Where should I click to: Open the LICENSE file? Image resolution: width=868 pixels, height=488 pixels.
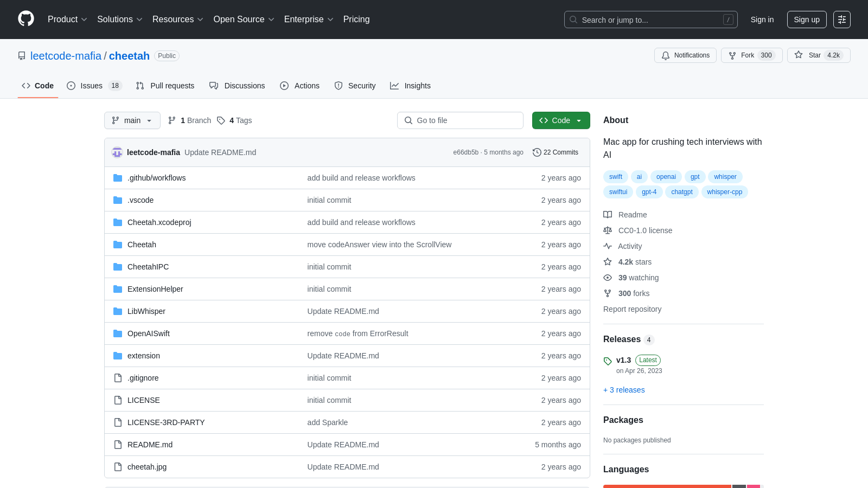(143, 400)
